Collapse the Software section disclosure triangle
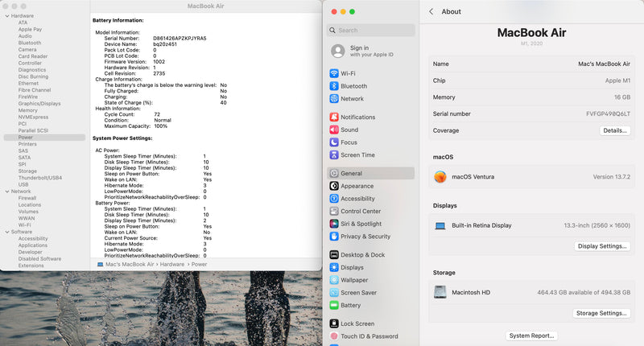 (x=6, y=232)
